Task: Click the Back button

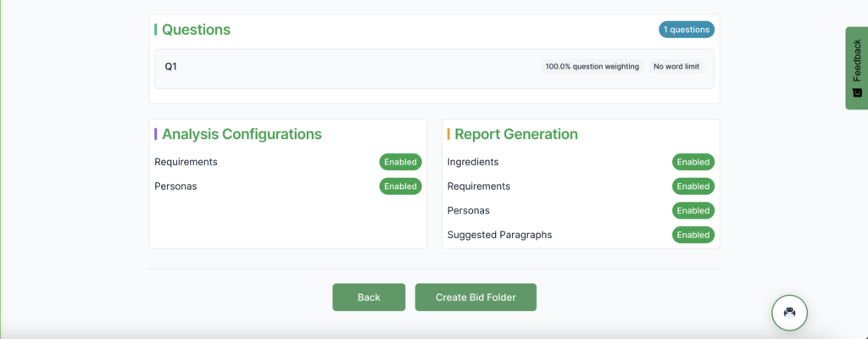Action: (369, 297)
